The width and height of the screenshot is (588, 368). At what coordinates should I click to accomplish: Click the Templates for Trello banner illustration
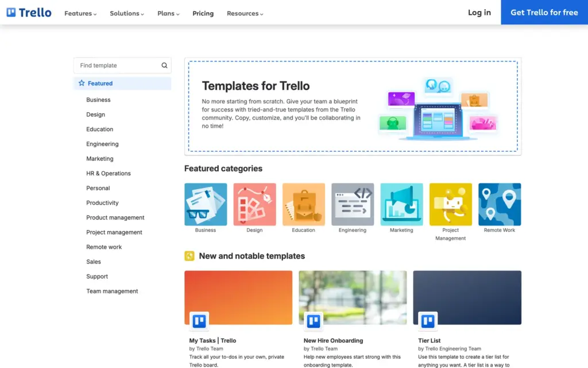click(438, 109)
